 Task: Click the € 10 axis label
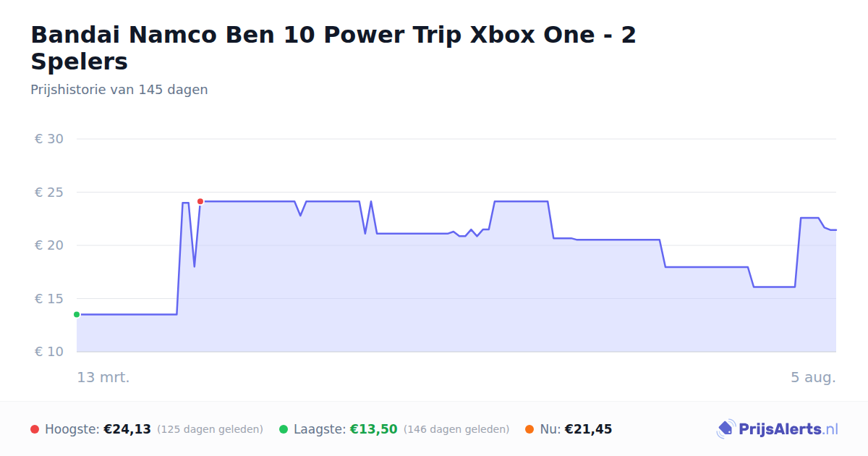point(49,352)
